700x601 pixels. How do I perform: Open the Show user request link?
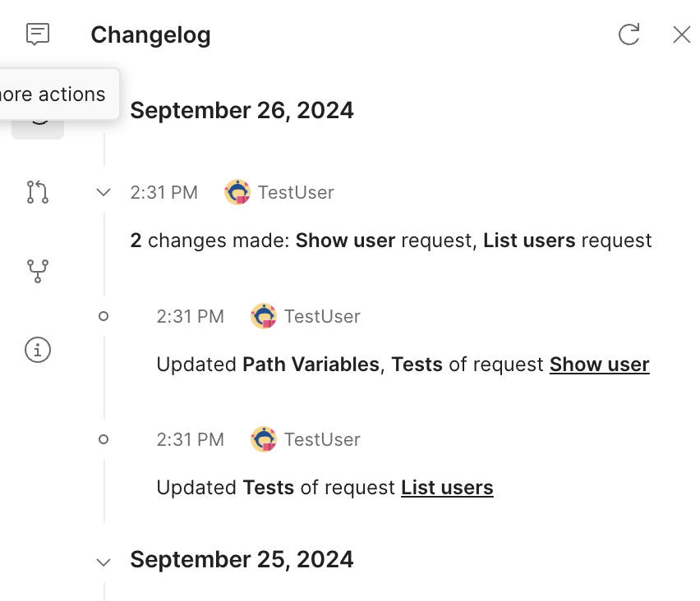click(599, 365)
